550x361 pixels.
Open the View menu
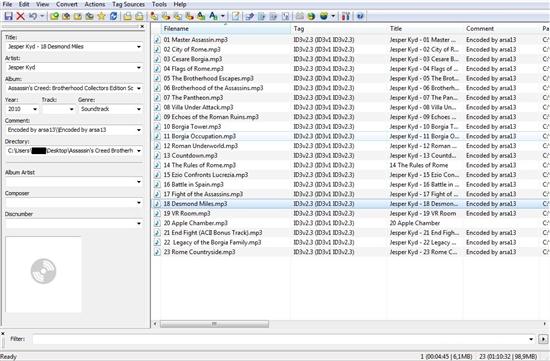(42, 4)
